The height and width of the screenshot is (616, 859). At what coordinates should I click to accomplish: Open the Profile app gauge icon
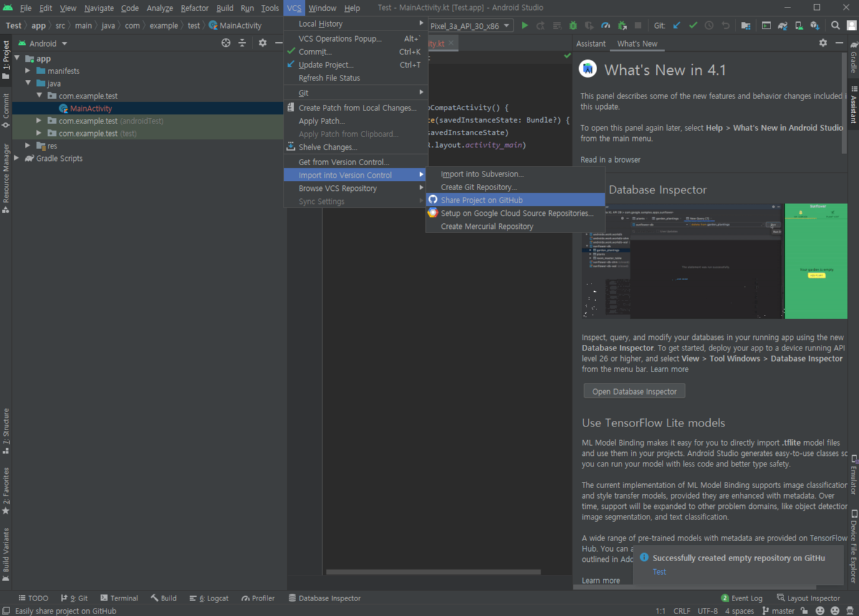click(605, 26)
